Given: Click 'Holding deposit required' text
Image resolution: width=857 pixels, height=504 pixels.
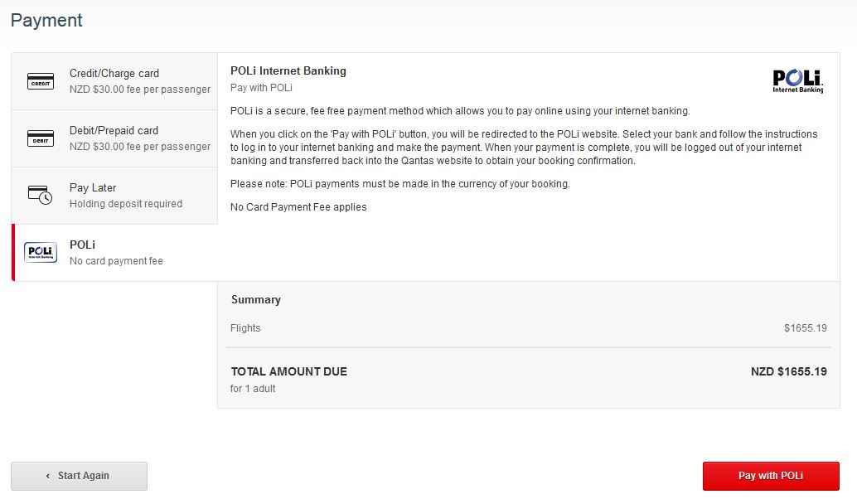Looking at the screenshot, I should (x=126, y=204).
